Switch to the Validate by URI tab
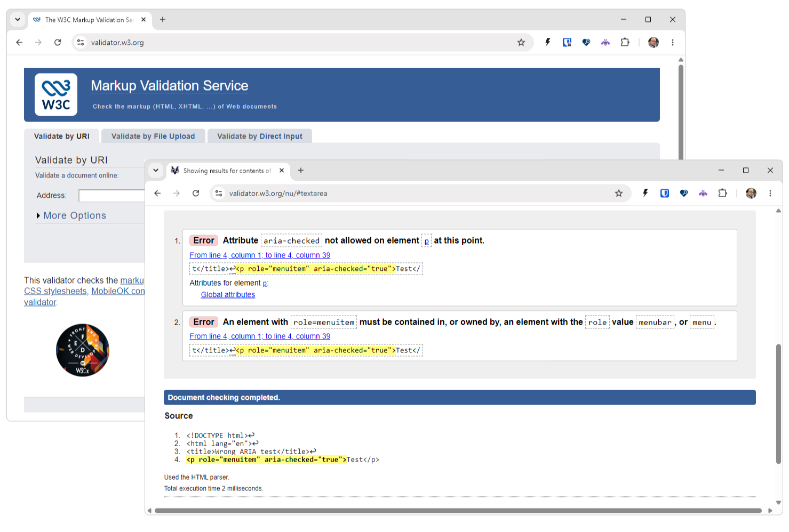 click(62, 136)
